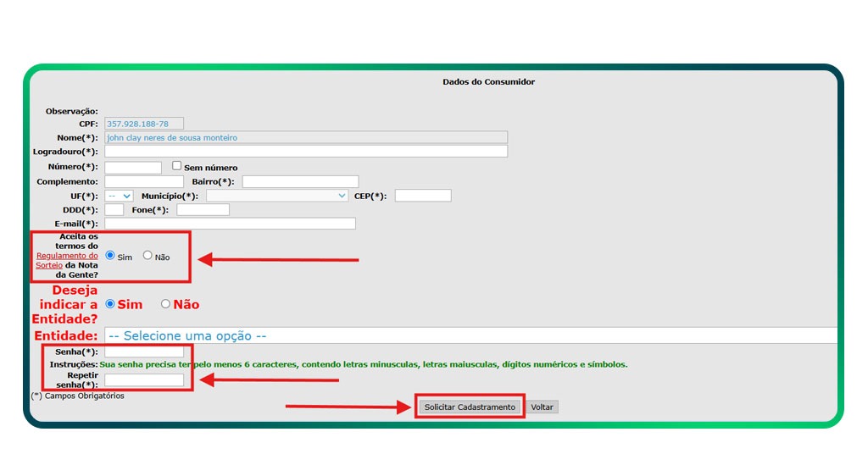
Task: Click the CEP postal code field
Action: coord(422,196)
